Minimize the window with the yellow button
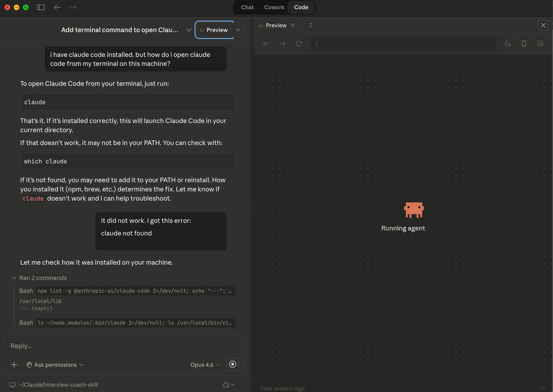The height and width of the screenshot is (392, 553). click(x=17, y=7)
